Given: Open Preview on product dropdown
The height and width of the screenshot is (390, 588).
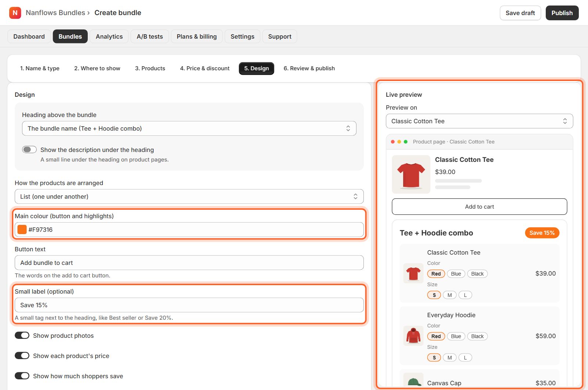Looking at the screenshot, I should [480, 121].
